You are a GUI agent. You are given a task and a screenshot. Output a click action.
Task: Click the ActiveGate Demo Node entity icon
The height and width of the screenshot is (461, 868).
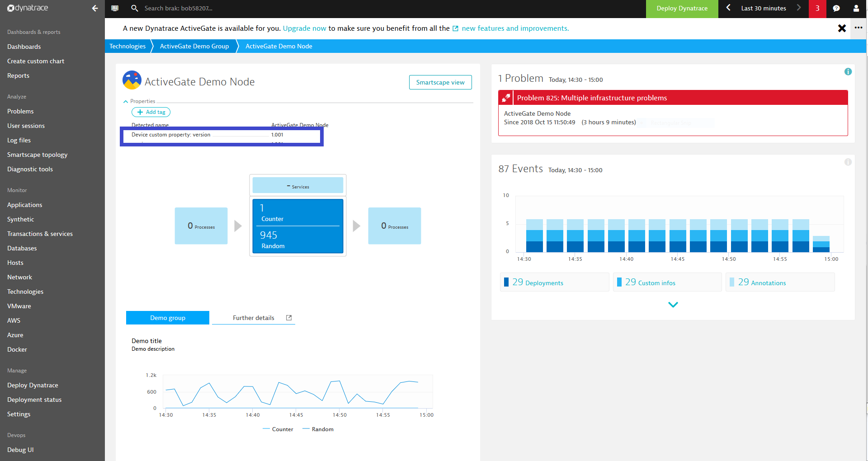click(132, 80)
